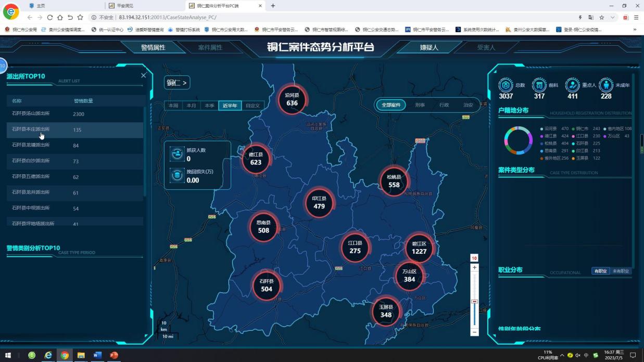Switch occupation chart to 未有职业
The height and width of the screenshot is (362, 644).
(621, 271)
